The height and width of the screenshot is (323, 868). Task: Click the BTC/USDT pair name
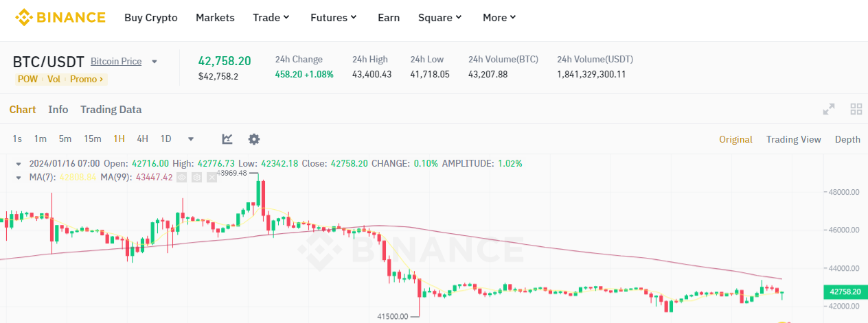point(48,62)
